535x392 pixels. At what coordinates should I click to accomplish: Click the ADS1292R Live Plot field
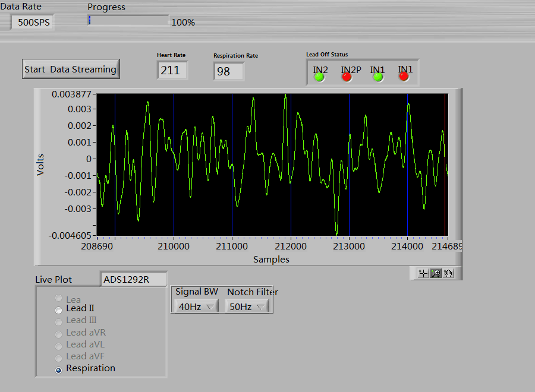(x=133, y=280)
